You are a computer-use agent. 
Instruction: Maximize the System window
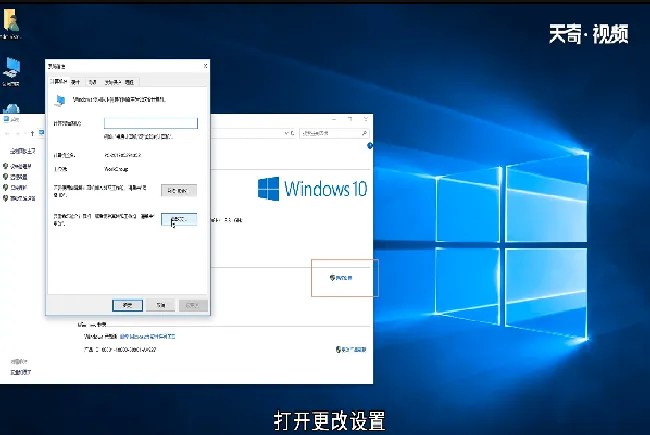pyautogui.click(x=350, y=119)
